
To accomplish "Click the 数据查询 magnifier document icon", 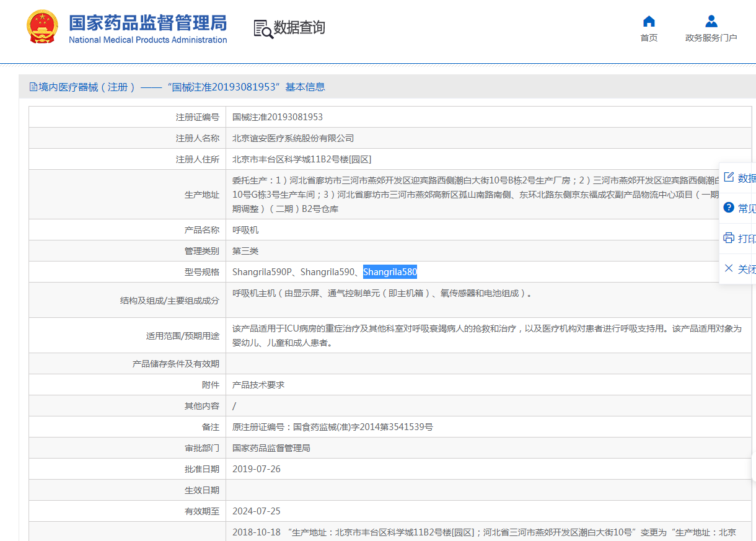I will tap(263, 29).
